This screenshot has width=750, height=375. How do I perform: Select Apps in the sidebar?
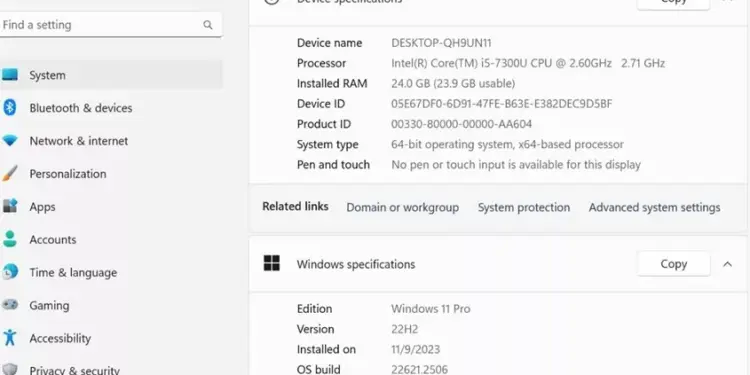(x=111, y=207)
